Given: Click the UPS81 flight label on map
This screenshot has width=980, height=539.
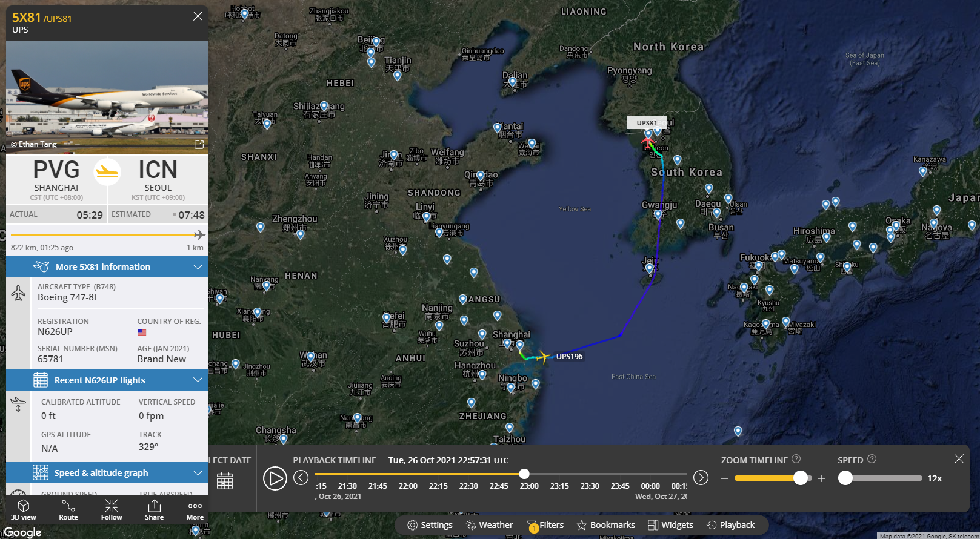Looking at the screenshot, I should click(x=647, y=122).
